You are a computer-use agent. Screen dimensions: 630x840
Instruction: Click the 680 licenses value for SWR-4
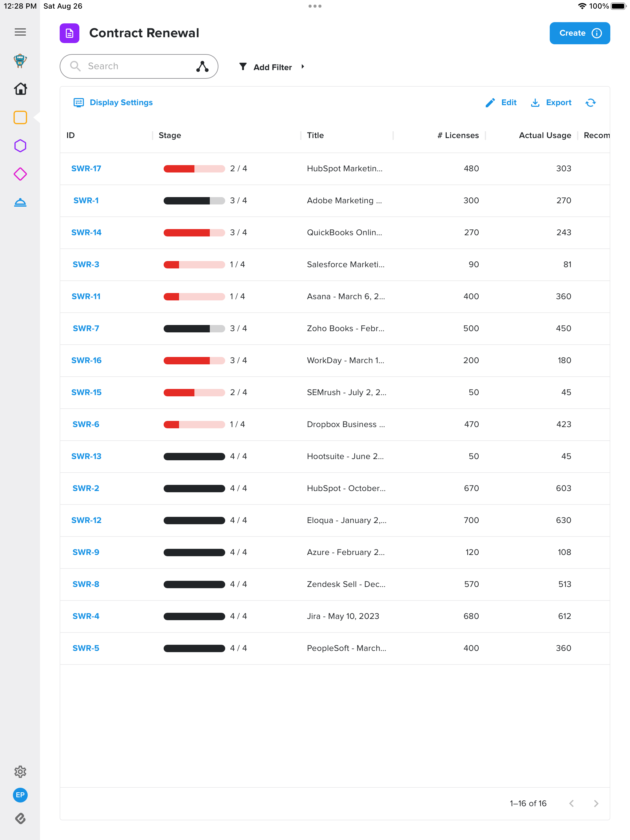(x=471, y=616)
